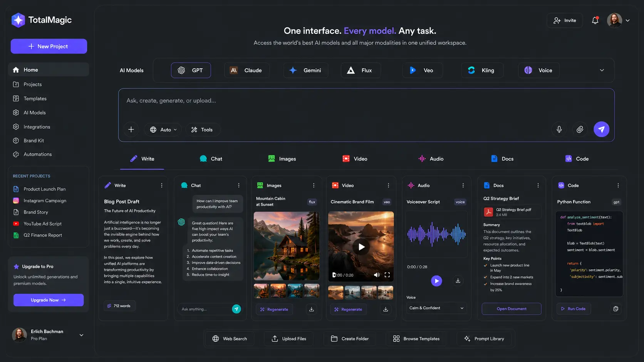
Task: Click the Invite button
Action: point(565,20)
